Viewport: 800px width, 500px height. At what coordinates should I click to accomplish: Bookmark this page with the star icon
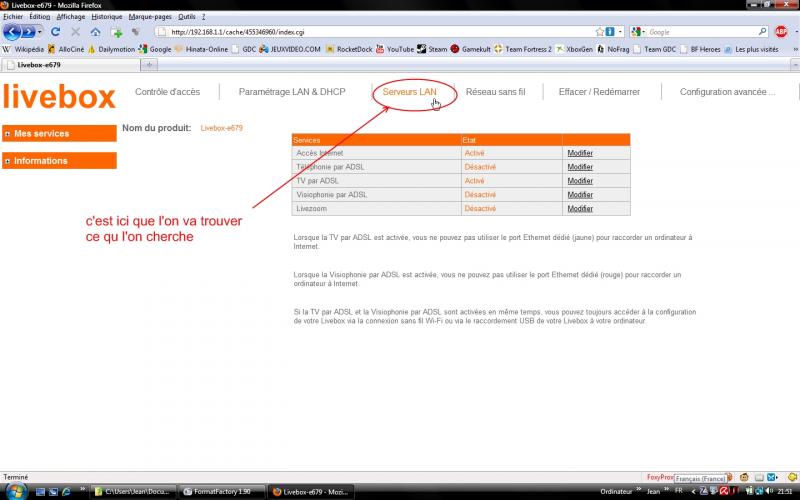pos(599,32)
